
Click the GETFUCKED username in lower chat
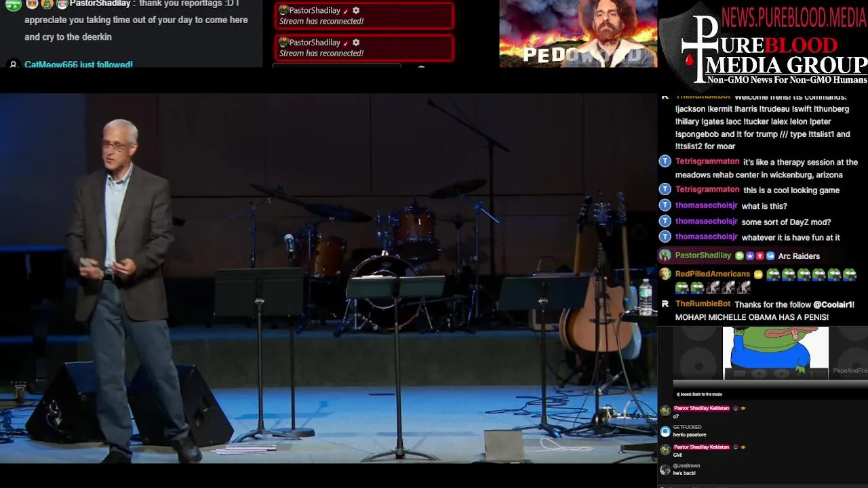pos(687,427)
